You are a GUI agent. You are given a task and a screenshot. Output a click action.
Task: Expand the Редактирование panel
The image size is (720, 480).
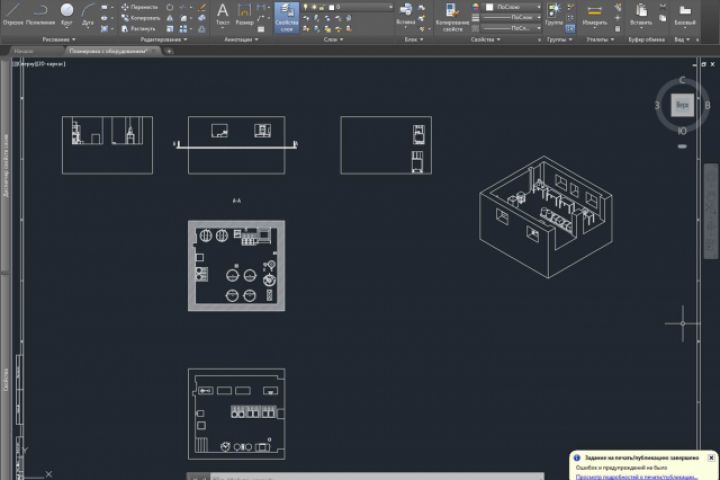tap(163, 40)
